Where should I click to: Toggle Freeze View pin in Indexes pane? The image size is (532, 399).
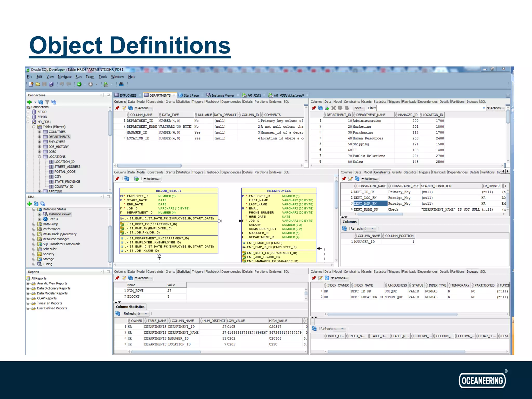[x=314, y=278]
